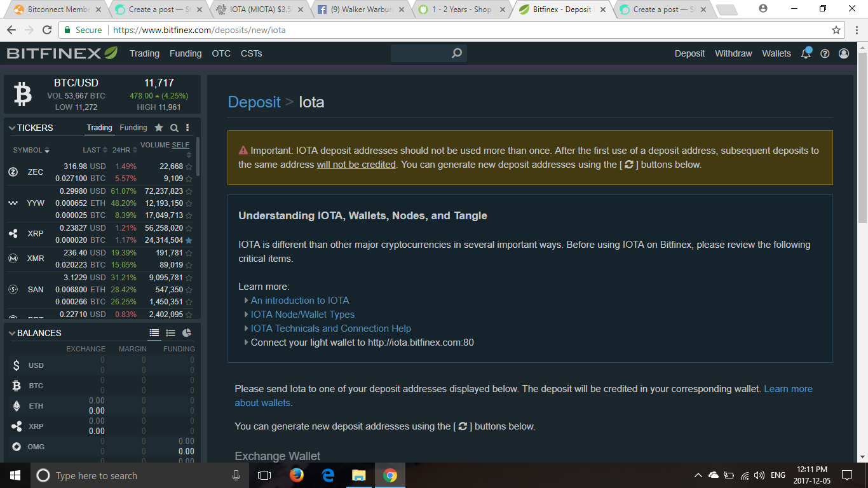Click the search magnifier in Bitfinex header

tap(457, 53)
